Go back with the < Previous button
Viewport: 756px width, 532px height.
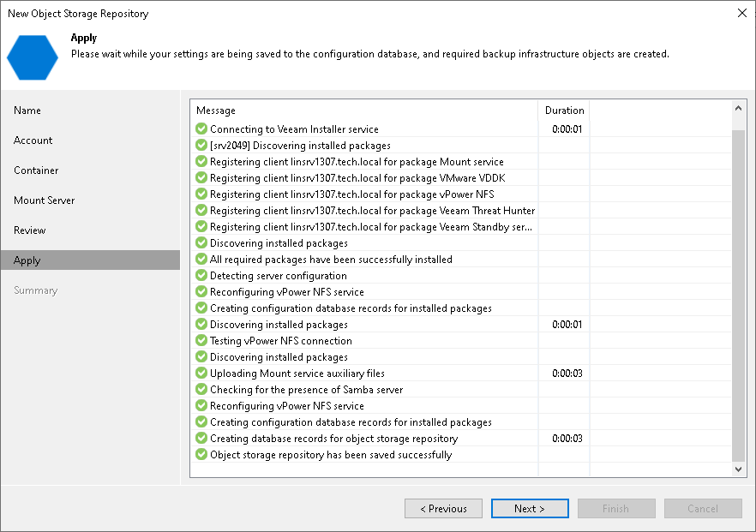[x=444, y=508]
